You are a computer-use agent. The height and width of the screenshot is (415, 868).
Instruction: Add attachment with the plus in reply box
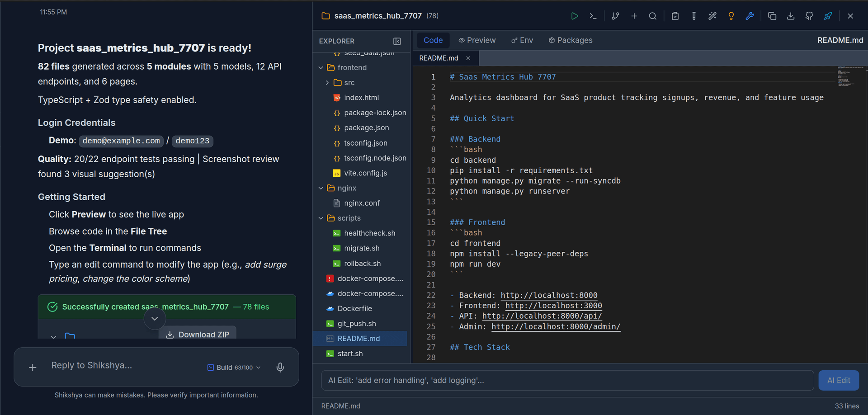click(33, 368)
